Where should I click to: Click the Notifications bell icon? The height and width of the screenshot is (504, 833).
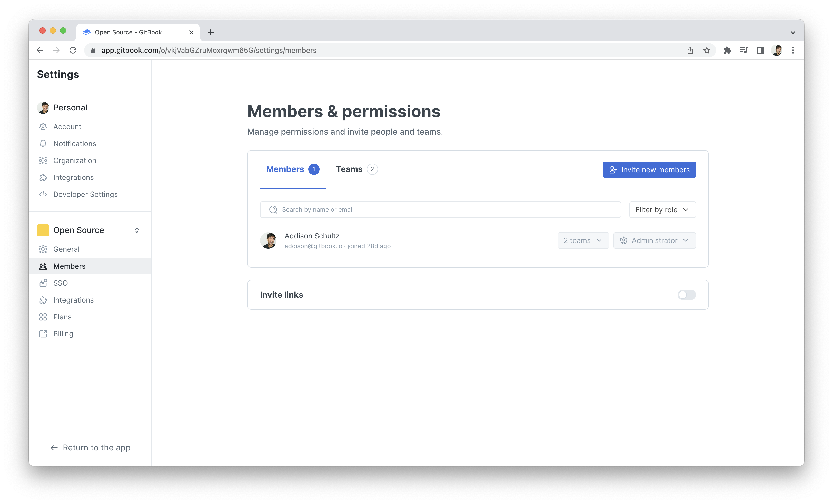point(43,144)
